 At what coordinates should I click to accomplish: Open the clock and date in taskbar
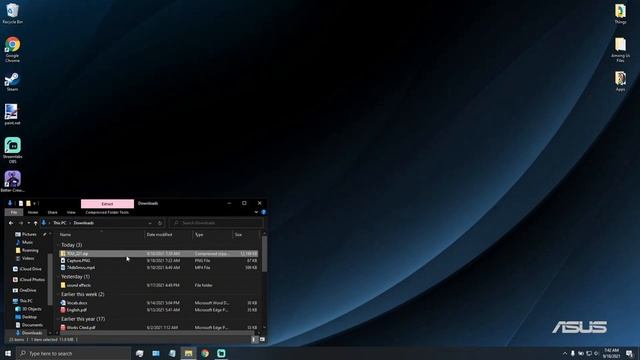(611, 353)
